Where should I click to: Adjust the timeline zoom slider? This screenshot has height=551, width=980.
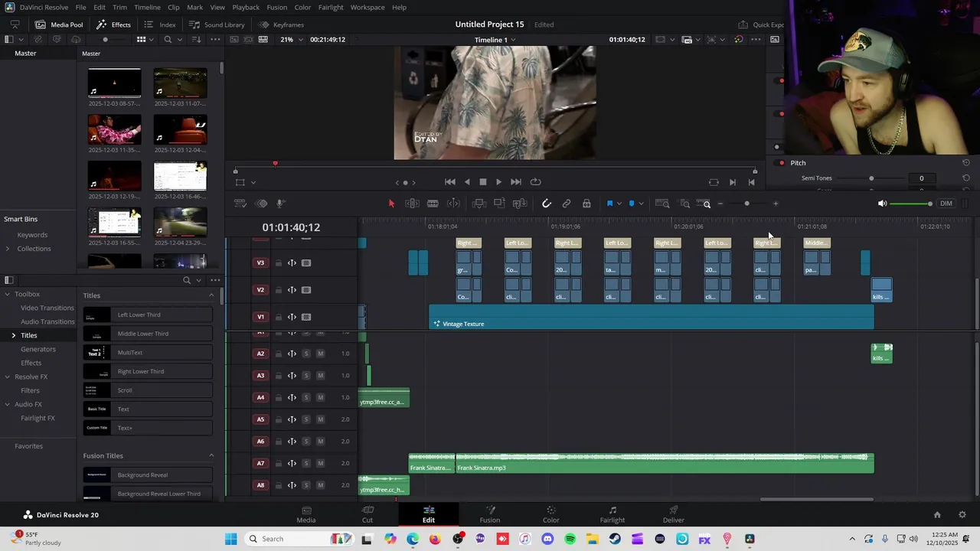click(x=746, y=204)
